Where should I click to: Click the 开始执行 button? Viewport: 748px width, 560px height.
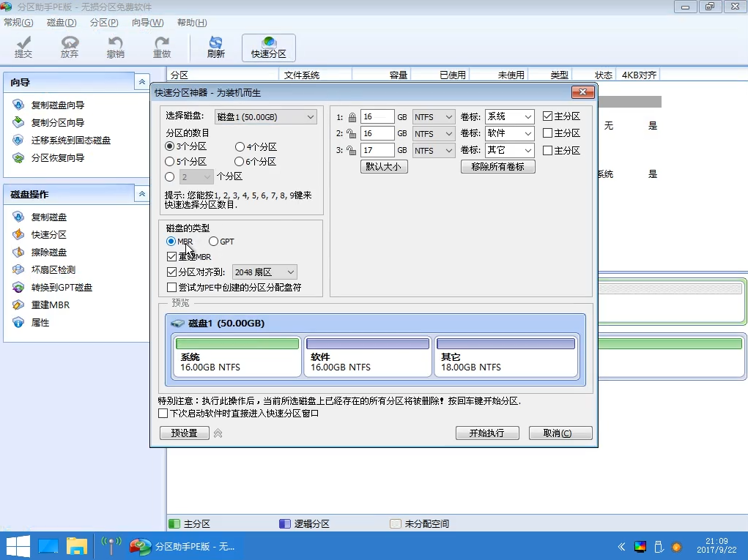pyautogui.click(x=486, y=433)
